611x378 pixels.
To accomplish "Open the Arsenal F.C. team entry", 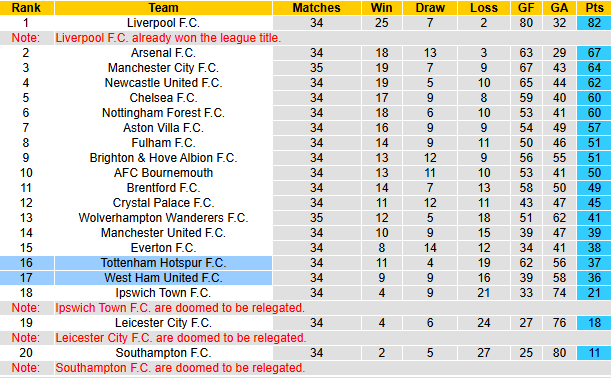I will pos(163,53).
